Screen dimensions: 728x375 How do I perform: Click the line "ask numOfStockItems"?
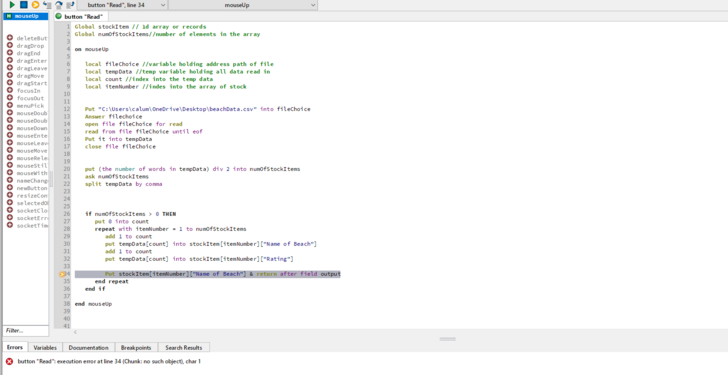pos(117,176)
